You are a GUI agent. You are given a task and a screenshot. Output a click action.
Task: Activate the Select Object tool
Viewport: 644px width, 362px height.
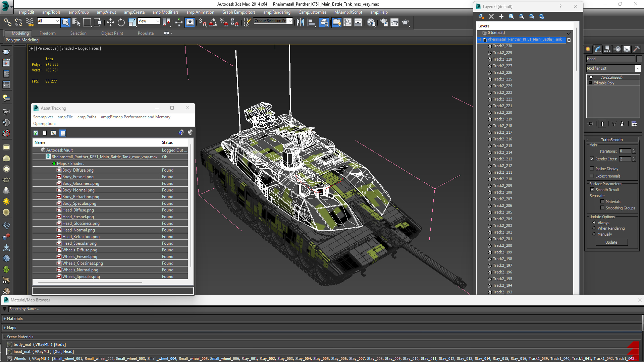click(x=65, y=22)
